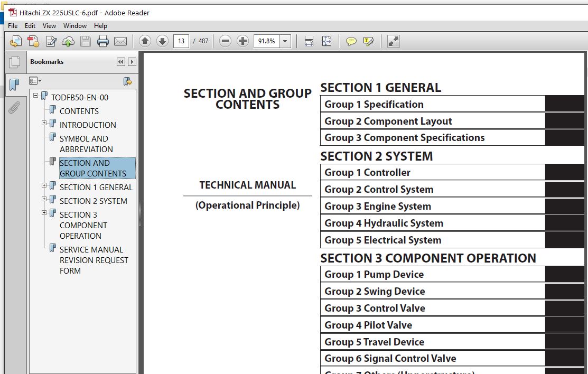Open the Help menu

[x=100, y=25]
